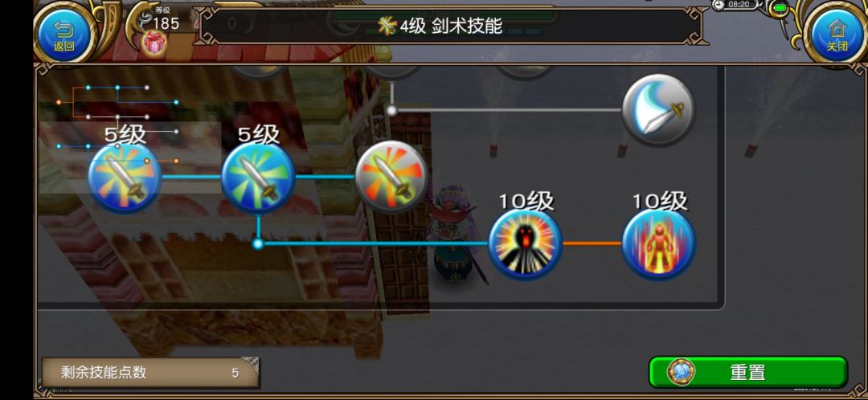This screenshot has height=400, width=868.
Task: Open the pink gift box icon
Action: click(154, 43)
